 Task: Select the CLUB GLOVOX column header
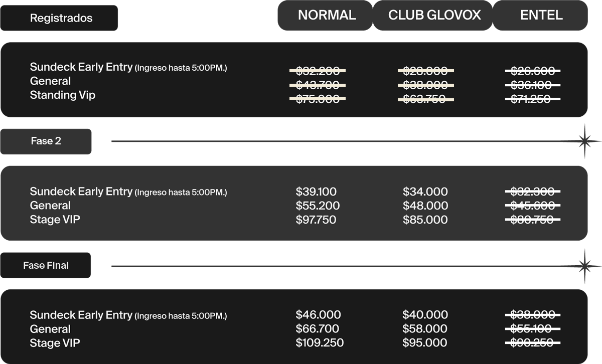tap(434, 15)
